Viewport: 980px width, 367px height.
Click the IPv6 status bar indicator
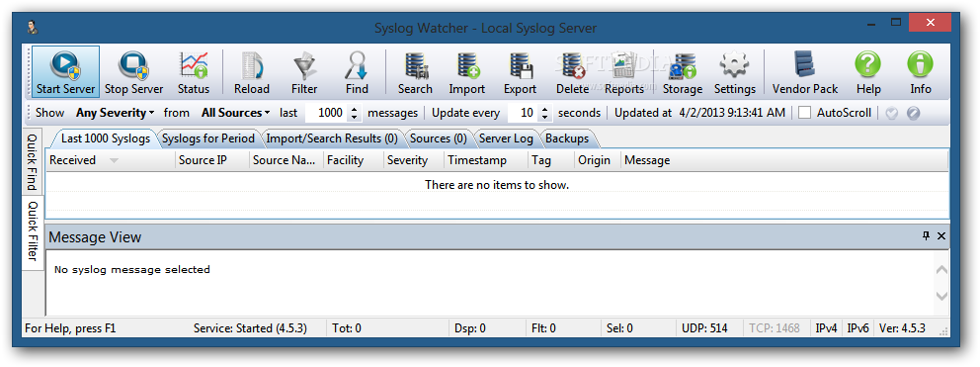(x=857, y=328)
